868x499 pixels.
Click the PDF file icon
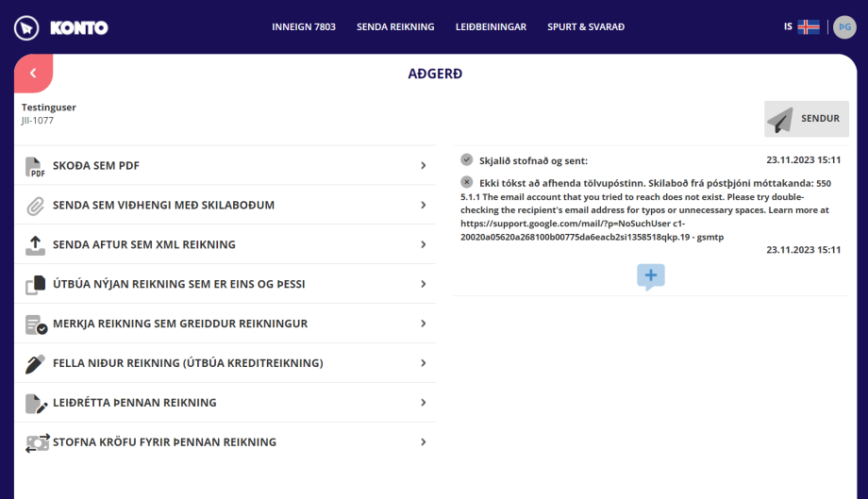tap(36, 166)
